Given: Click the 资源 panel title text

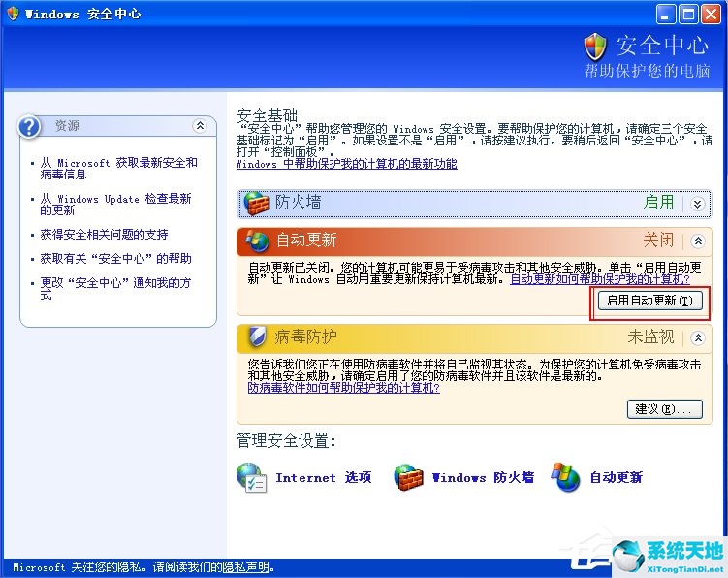Looking at the screenshot, I should click(67, 125).
